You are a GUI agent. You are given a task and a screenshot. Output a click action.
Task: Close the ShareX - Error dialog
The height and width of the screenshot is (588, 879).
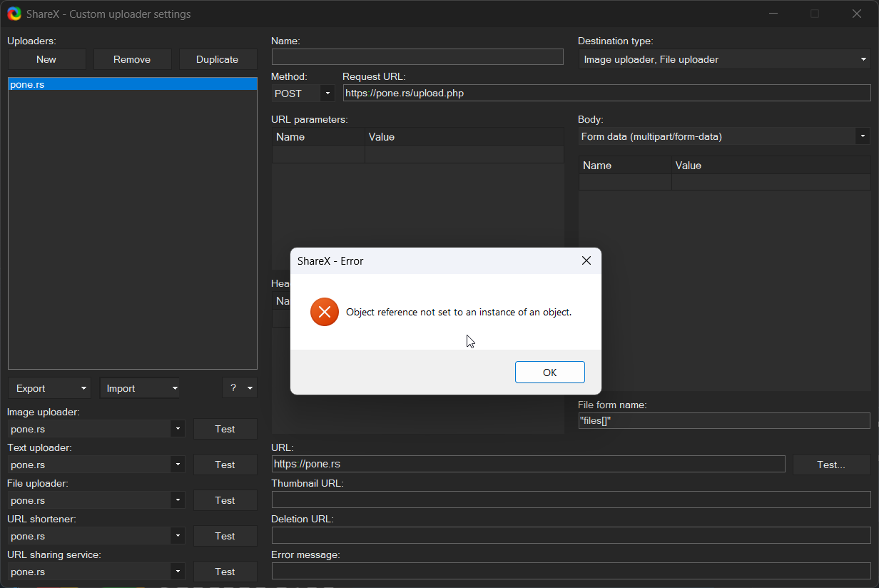click(x=586, y=261)
